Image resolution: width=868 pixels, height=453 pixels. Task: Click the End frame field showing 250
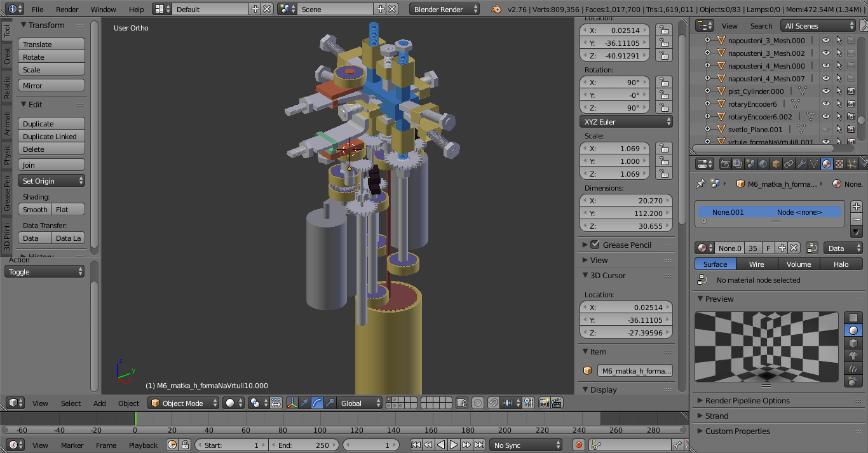304,445
